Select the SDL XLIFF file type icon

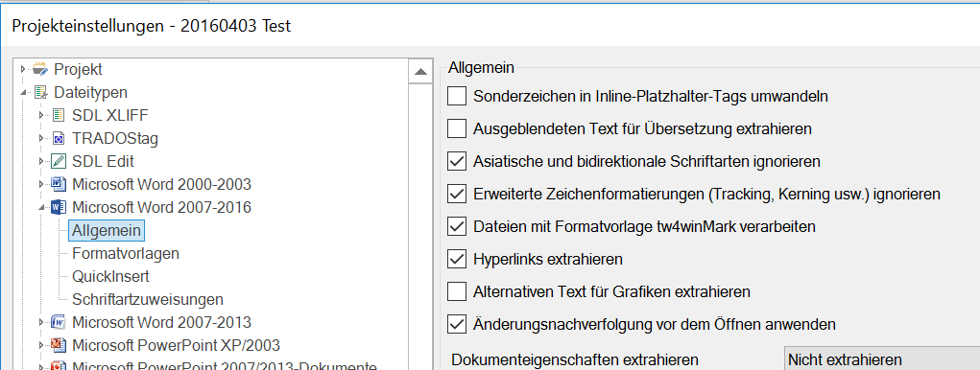tap(59, 115)
